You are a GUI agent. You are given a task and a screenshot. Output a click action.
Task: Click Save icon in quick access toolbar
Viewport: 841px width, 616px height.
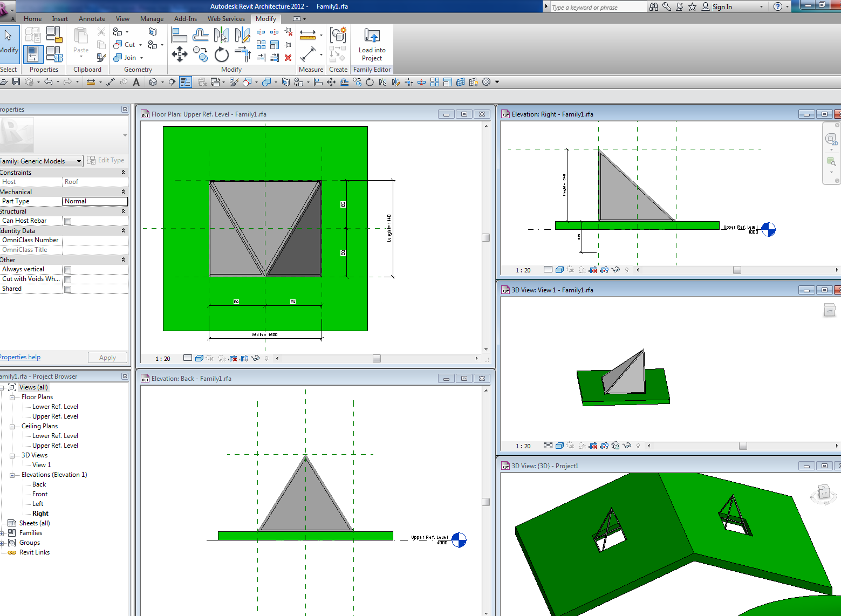click(16, 82)
